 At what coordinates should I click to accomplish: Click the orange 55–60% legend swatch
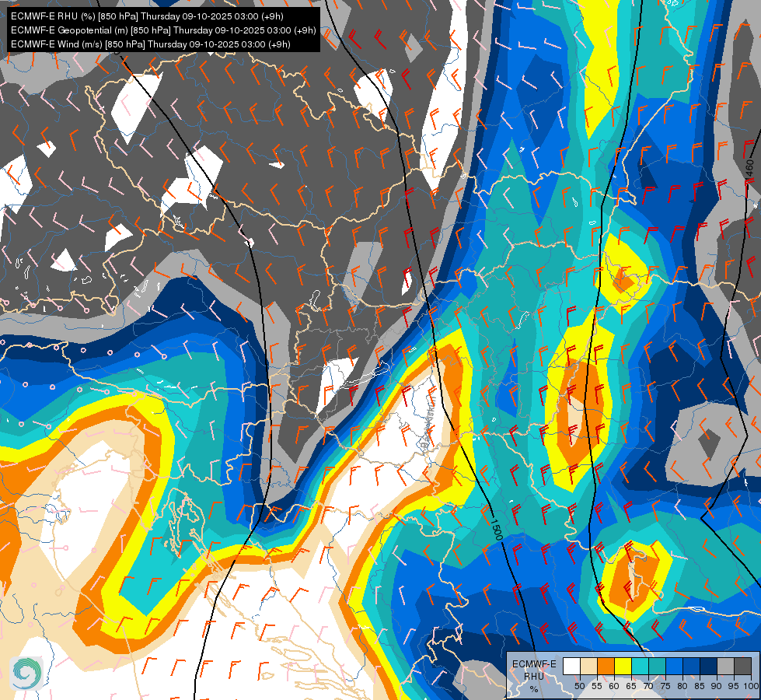[606, 666]
